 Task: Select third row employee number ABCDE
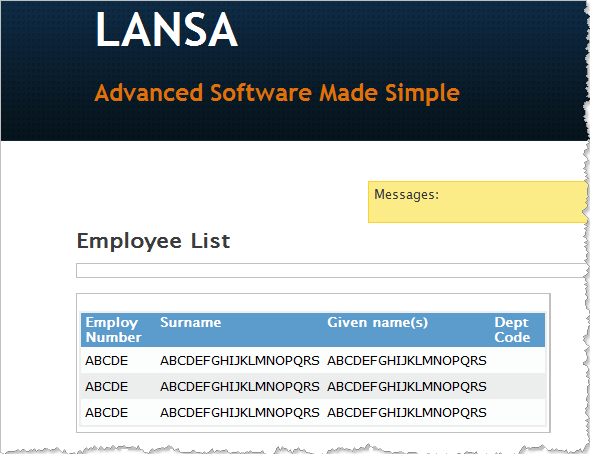[106, 412]
